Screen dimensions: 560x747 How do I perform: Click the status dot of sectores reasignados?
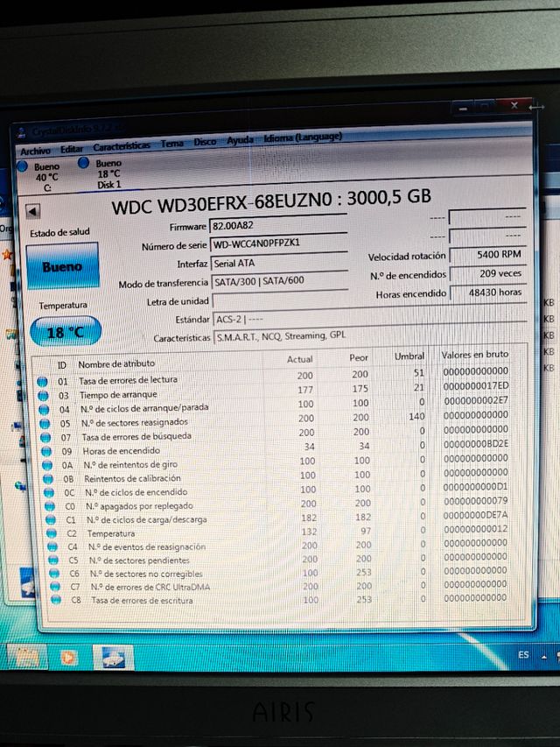point(45,424)
